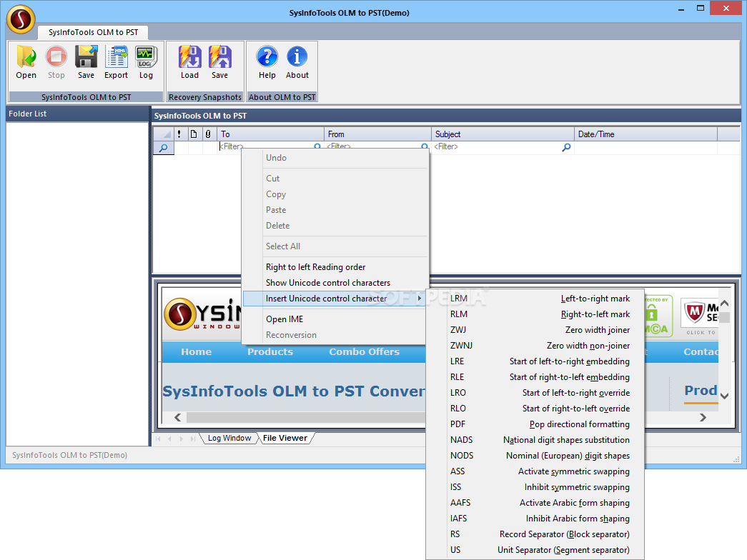Click the From column header
The height and width of the screenshot is (560, 747).
click(x=377, y=134)
